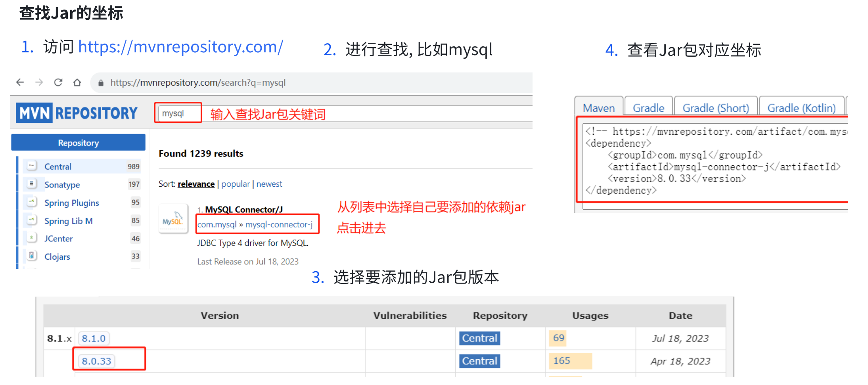The height and width of the screenshot is (385, 868).
Task: Switch to the Gradle tab
Action: tap(649, 108)
